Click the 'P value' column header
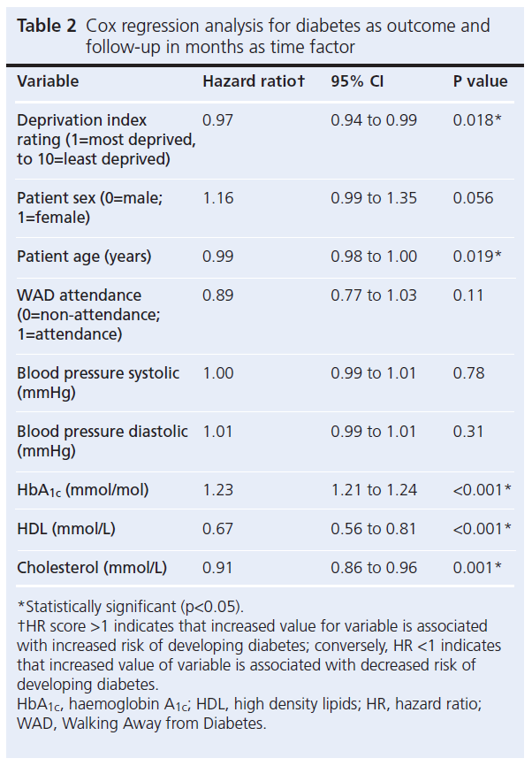Screen dimensions: 532x766 coord(480,81)
